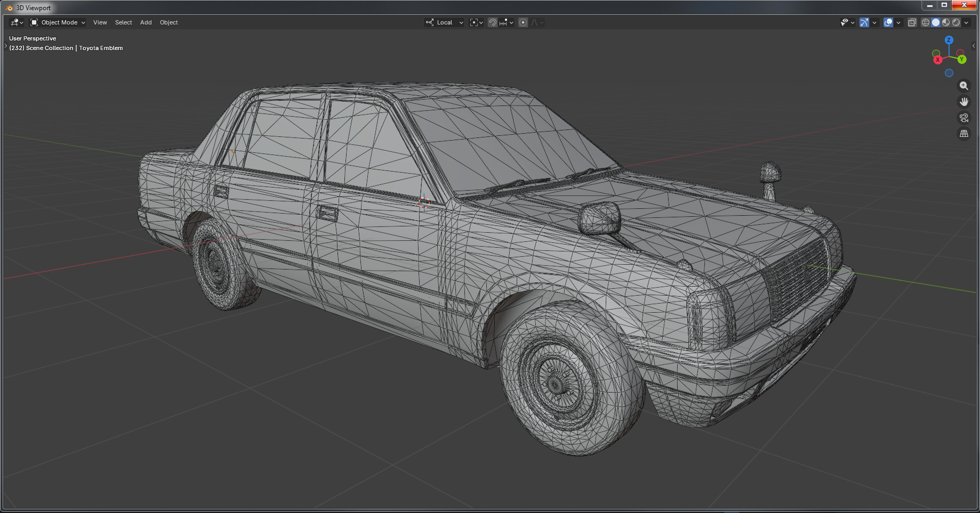Click the 3D cursor on the car door

(x=424, y=203)
